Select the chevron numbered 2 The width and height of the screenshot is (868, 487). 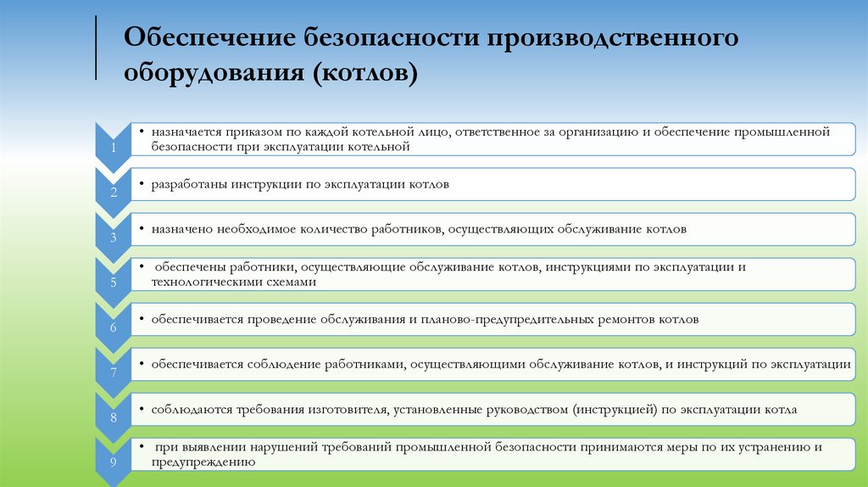[114, 193]
